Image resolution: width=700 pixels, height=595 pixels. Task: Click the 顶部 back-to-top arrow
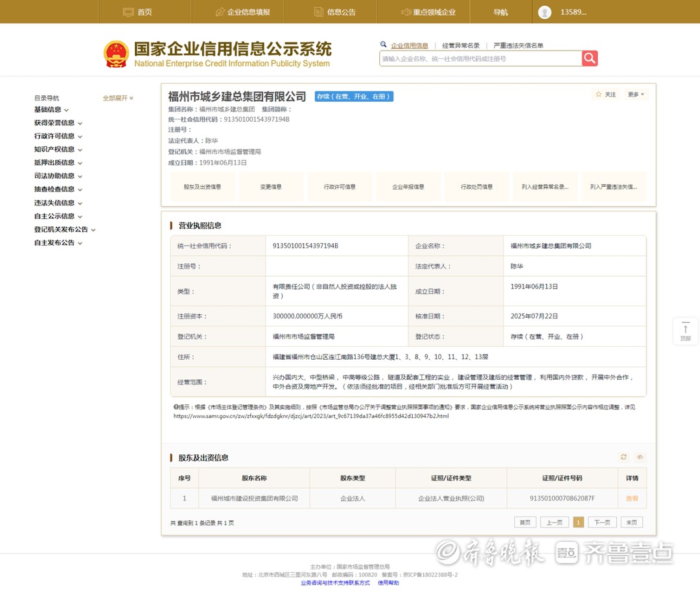686,331
